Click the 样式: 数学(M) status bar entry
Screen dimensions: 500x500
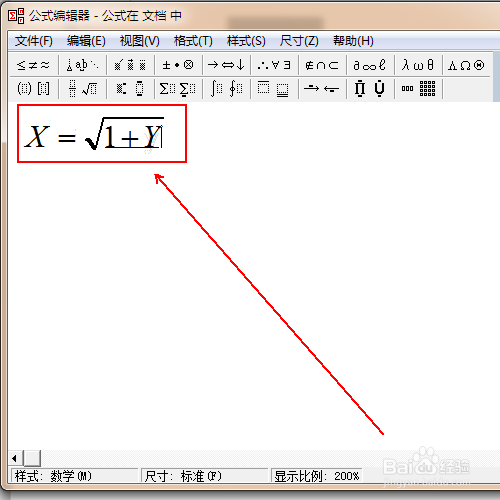click(74, 476)
